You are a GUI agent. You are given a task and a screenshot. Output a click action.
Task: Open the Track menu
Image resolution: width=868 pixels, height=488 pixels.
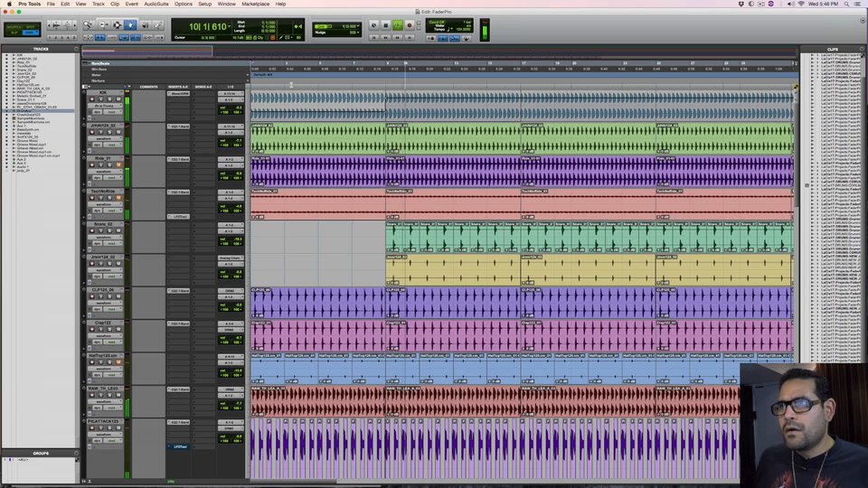point(98,4)
